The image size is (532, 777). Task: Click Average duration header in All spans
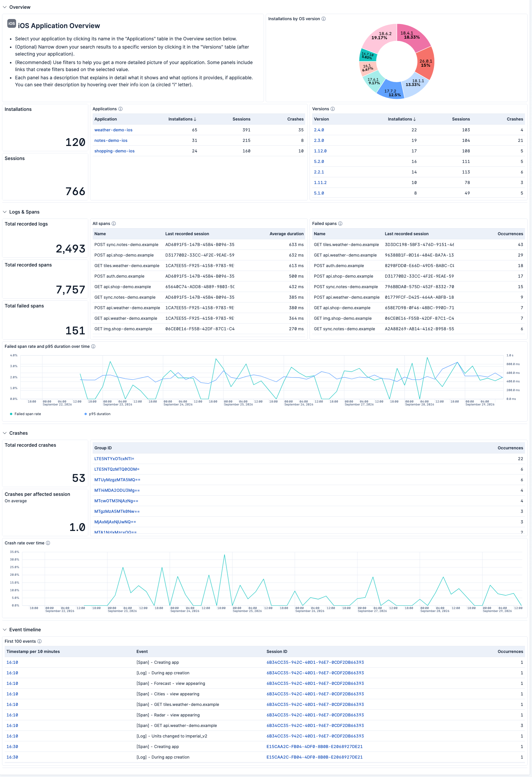(286, 234)
